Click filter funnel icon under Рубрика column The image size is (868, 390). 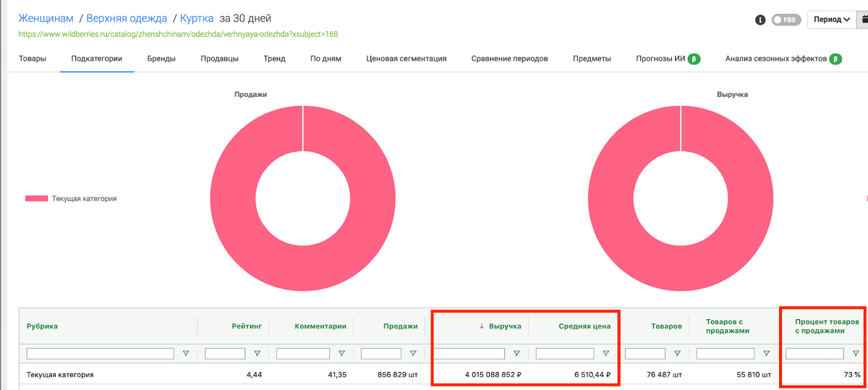[186, 354]
